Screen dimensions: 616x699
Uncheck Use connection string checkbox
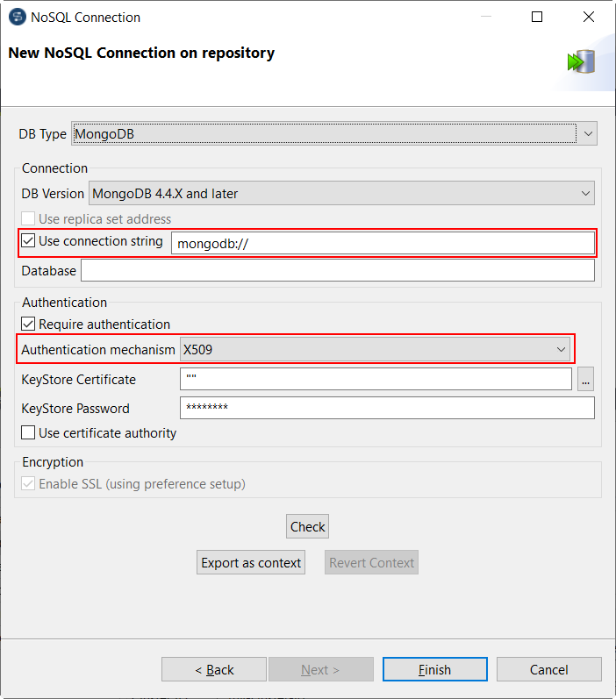(29, 241)
